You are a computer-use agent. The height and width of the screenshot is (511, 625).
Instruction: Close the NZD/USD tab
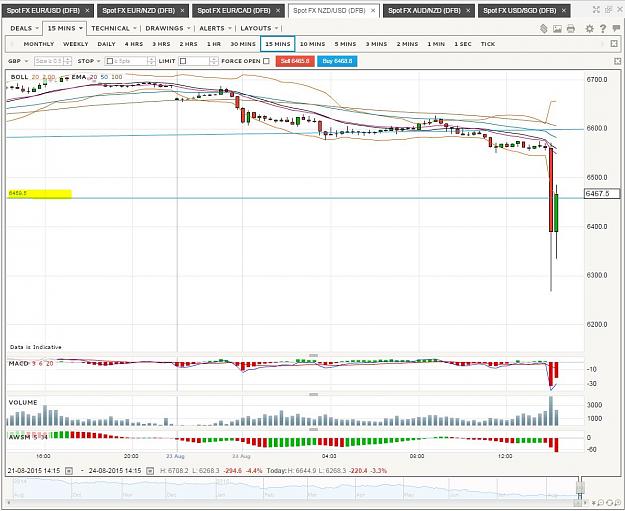coord(373,11)
